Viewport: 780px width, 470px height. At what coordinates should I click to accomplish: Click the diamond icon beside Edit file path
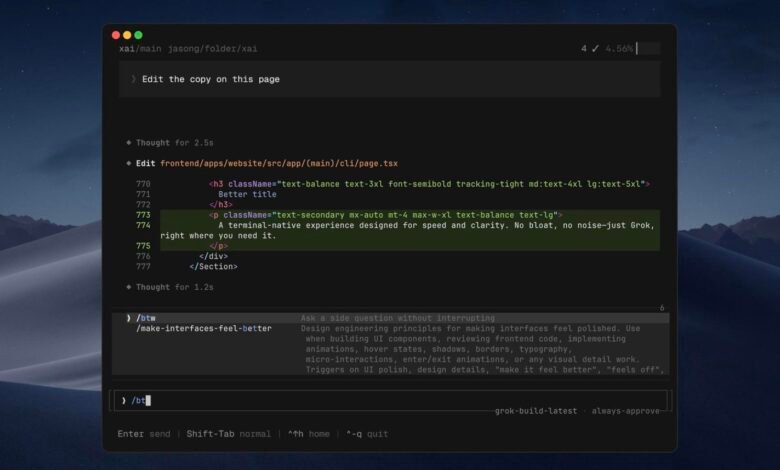coord(129,163)
